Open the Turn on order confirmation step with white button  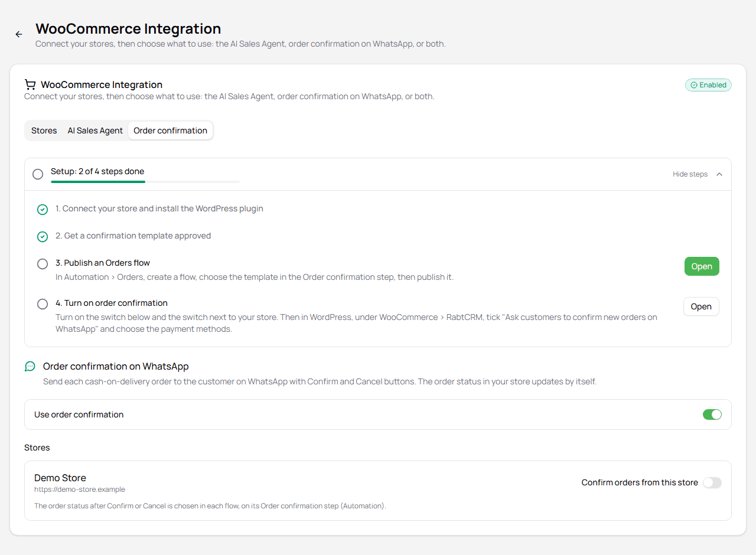click(x=701, y=306)
